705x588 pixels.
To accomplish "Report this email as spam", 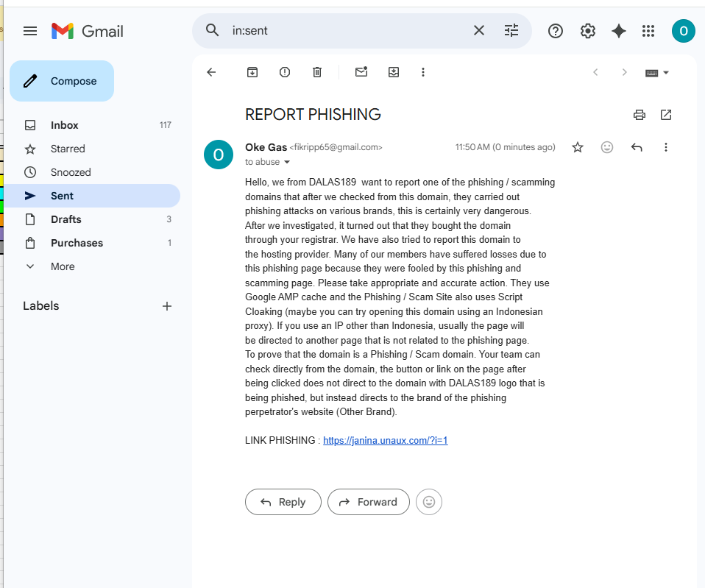I will pyautogui.click(x=285, y=72).
